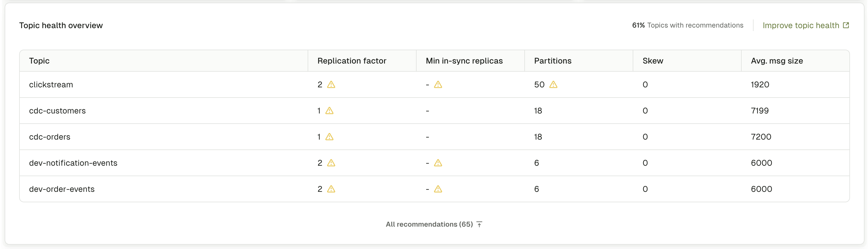The width and height of the screenshot is (868, 249).
Task: Click the Avg. msg size column header
Action: tap(777, 61)
